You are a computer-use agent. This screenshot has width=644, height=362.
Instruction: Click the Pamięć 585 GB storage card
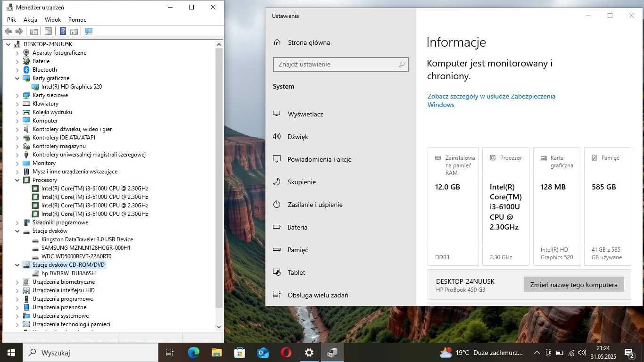pos(608,206)
